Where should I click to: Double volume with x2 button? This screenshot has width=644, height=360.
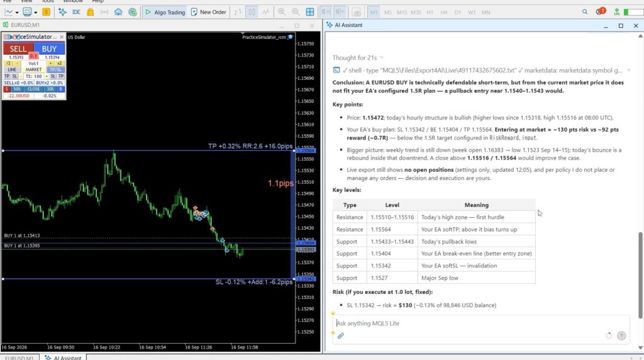pyautogui.click(x=60, y=64)
